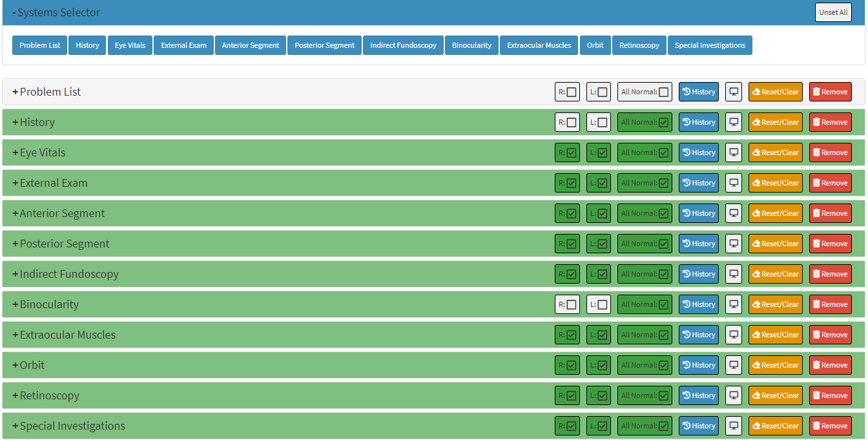
Task: Collapse the Systems Selector panel
Action: 56,12
